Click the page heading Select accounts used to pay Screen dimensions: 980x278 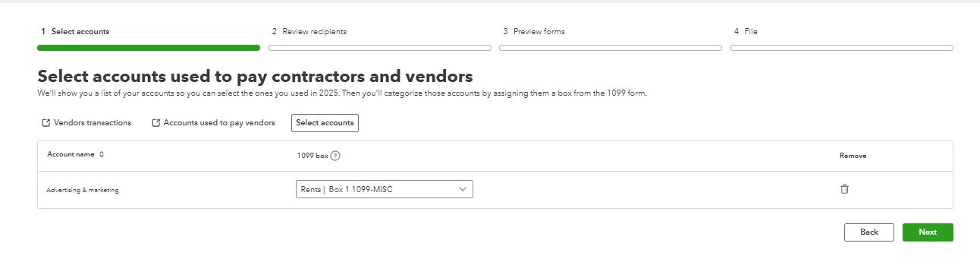[255, 76]
